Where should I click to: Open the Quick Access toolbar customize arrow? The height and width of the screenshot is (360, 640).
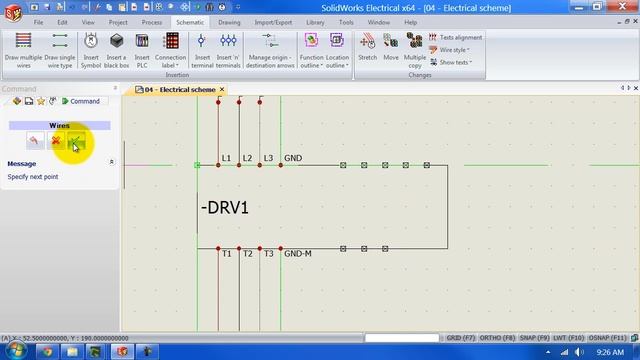[x=238, y=7]
